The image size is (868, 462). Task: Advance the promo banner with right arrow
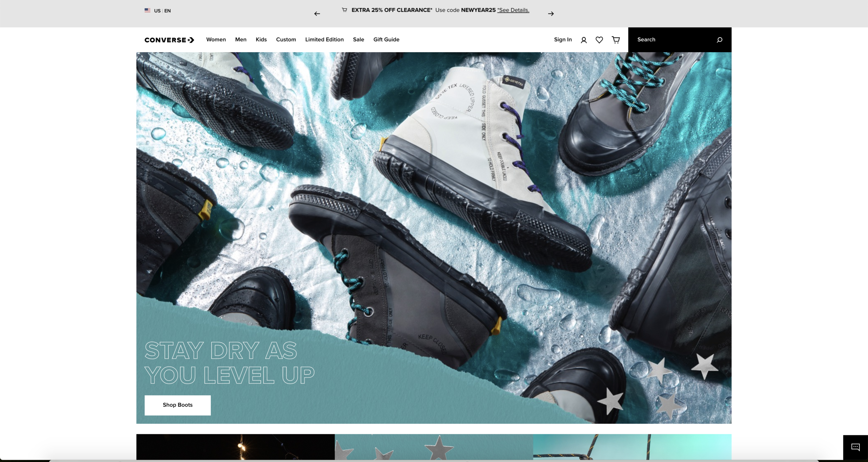click(551, 14)
